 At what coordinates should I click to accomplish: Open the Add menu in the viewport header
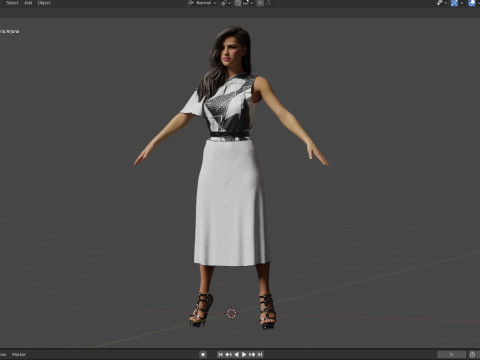(28, 3)
